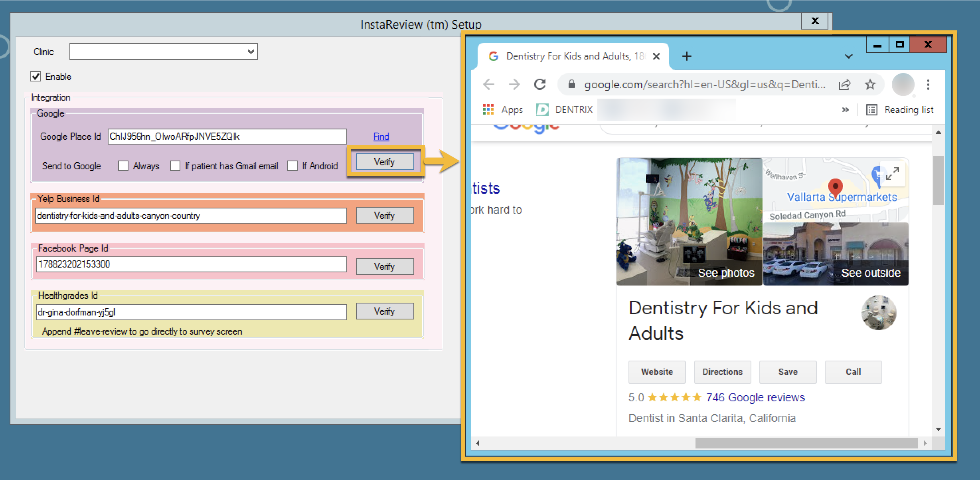The image size is (980, 480).
Task: Click the share page icon in address bar
Action: [844, 84]
